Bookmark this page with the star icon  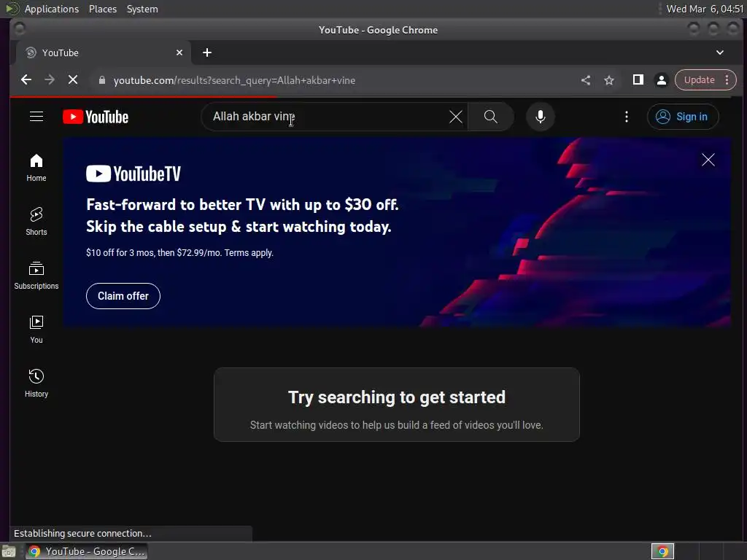point(609,80)
